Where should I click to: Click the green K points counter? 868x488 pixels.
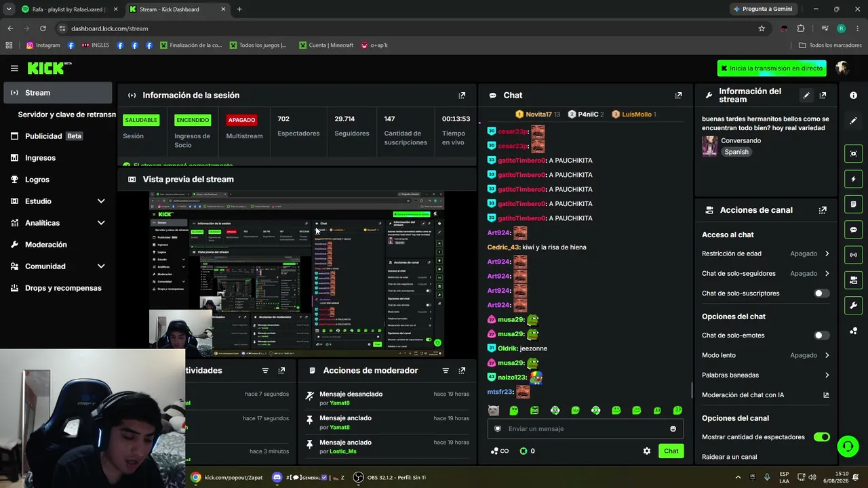[x=527, y=451]
